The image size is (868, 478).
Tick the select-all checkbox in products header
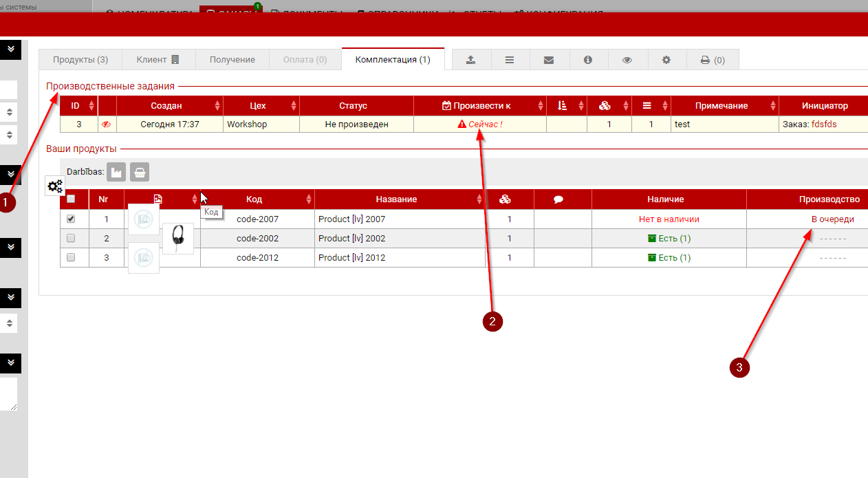click(71, 199)
